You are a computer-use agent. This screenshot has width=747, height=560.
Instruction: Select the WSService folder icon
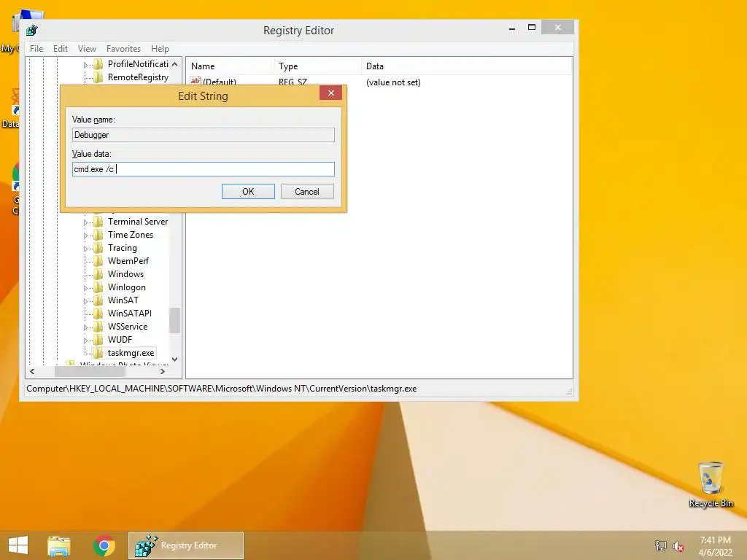point(98,326)
